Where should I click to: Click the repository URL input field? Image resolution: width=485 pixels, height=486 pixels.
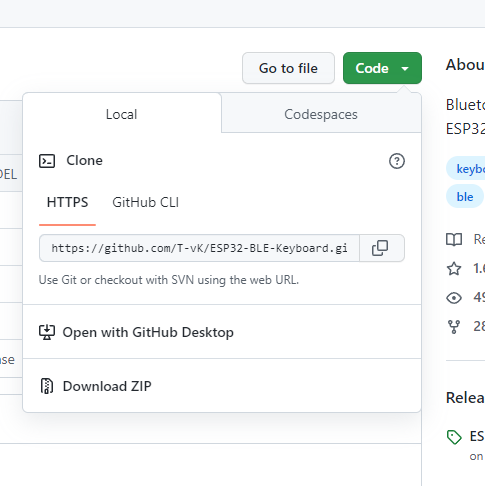[199, 248]
